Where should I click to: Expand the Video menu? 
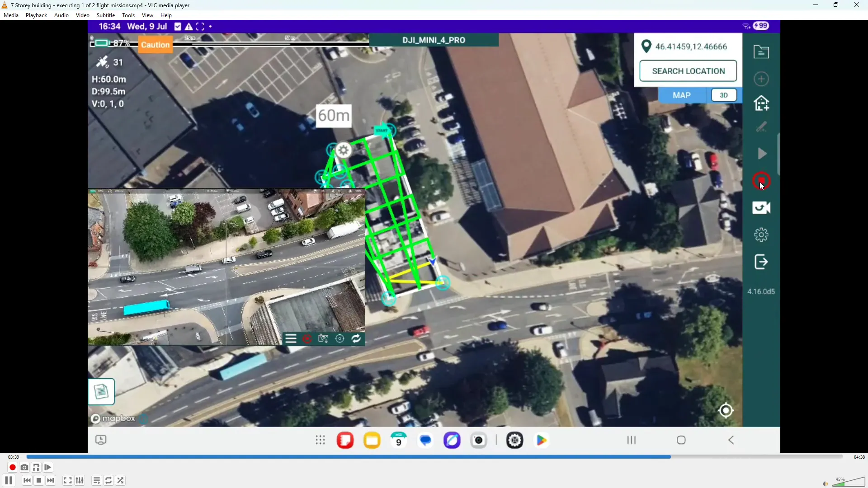pos(82,15)
